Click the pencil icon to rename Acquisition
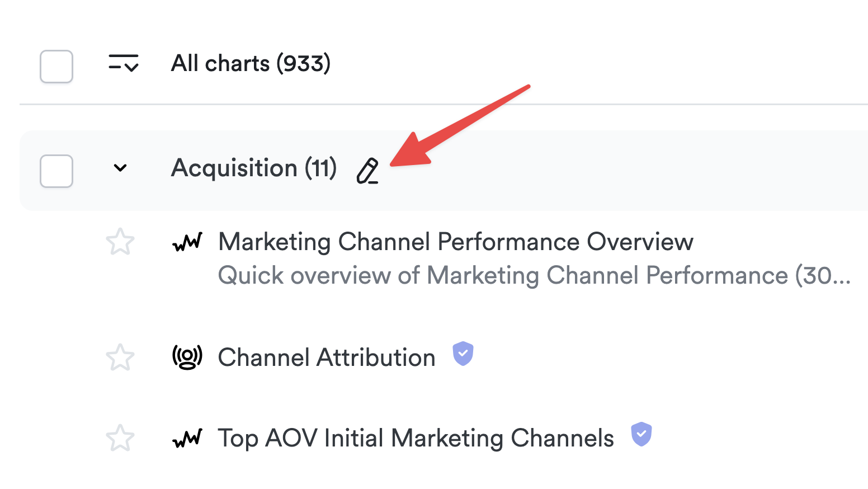 click(367, 171)
